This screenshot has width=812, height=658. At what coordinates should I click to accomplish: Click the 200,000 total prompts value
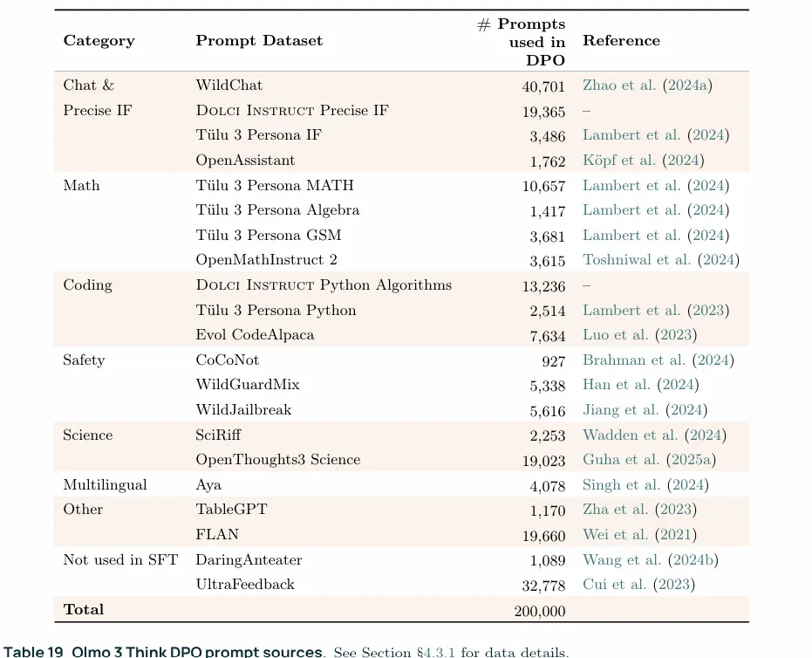539,611
